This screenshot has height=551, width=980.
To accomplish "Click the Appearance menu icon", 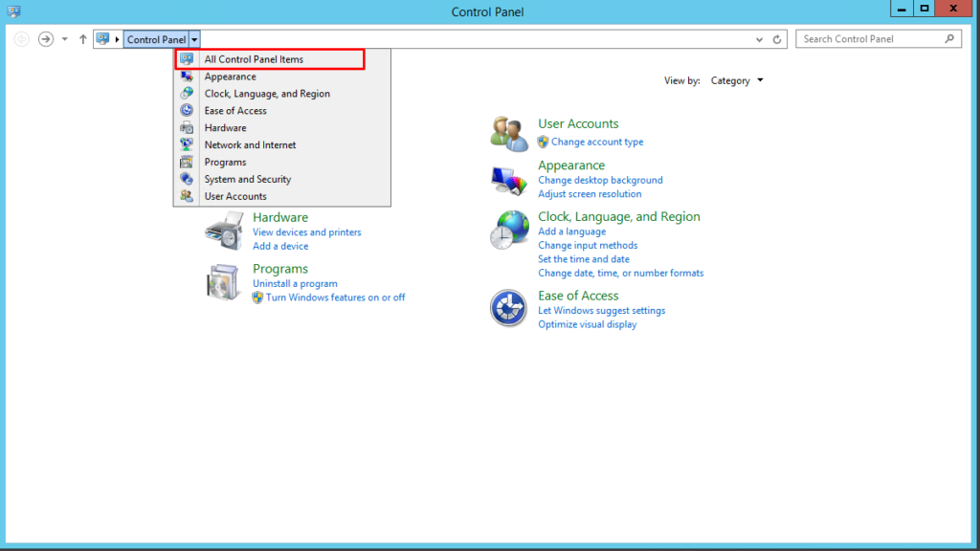I will tap(187, 77).
